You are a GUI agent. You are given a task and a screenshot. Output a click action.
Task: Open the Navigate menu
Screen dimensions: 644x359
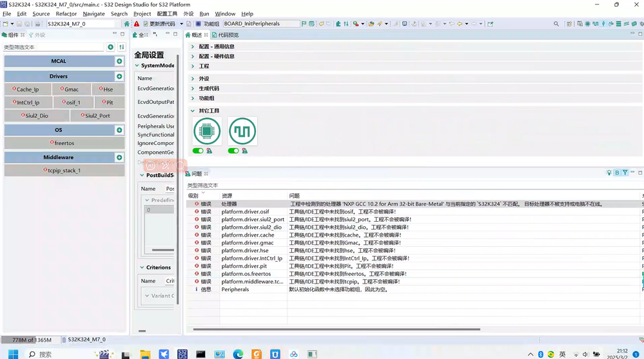tap(93, 14)
